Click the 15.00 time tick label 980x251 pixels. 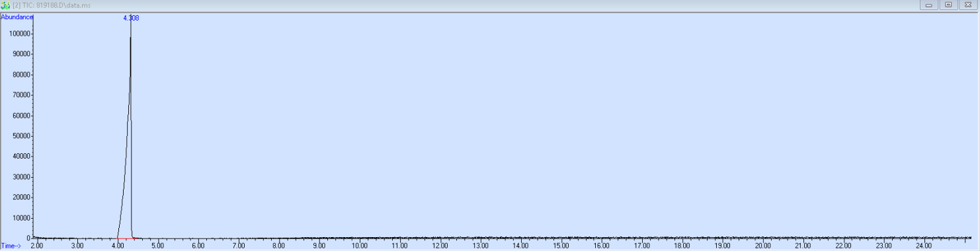click(x=561, y=246)
